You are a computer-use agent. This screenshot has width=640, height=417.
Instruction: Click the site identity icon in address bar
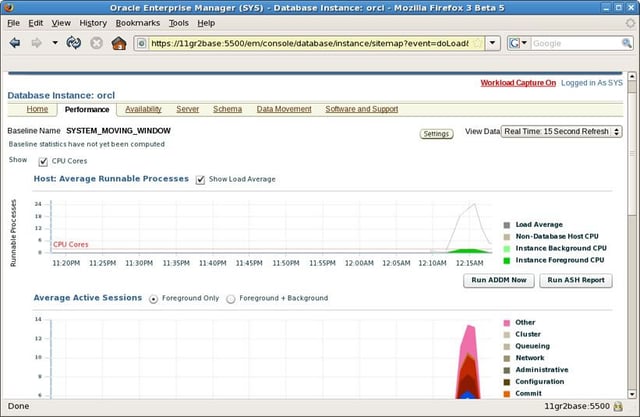click(x=141, y=43)
